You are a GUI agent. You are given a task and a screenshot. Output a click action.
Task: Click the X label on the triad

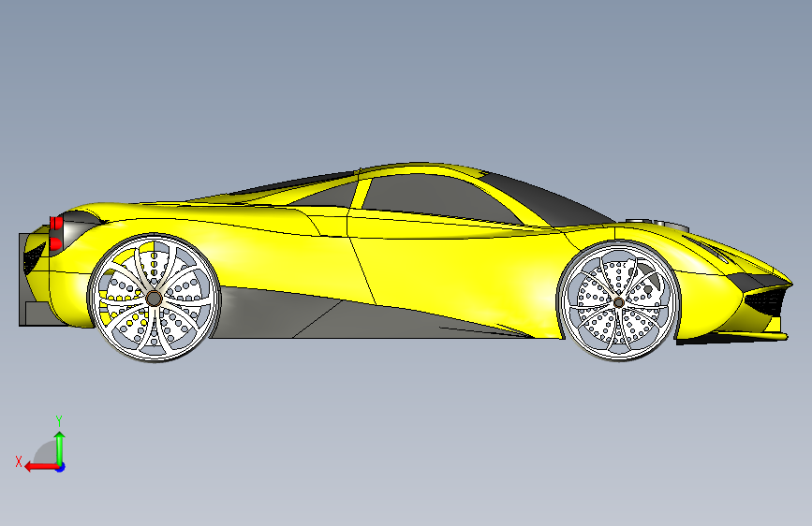click(x=19, y=461)
